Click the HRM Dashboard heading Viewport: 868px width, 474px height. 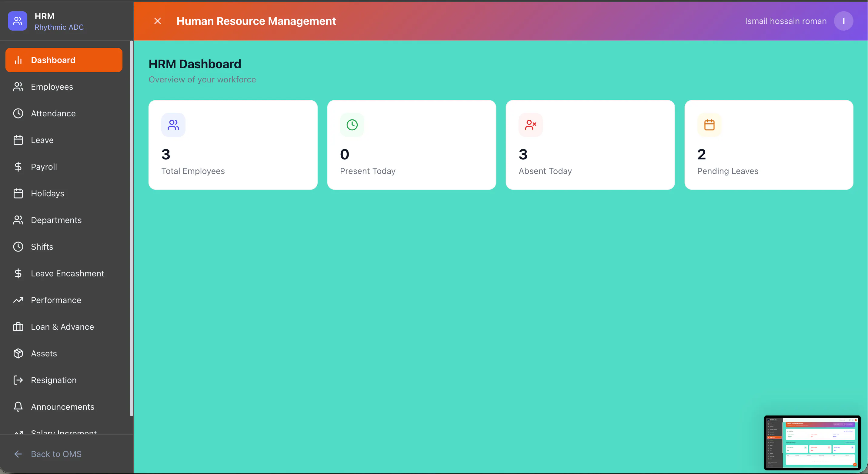point(195,64)
